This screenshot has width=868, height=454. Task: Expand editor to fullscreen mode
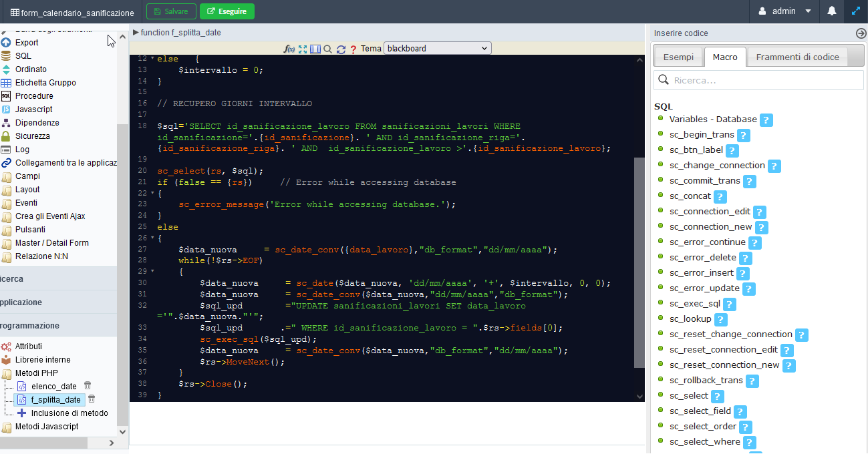(303, 49)
